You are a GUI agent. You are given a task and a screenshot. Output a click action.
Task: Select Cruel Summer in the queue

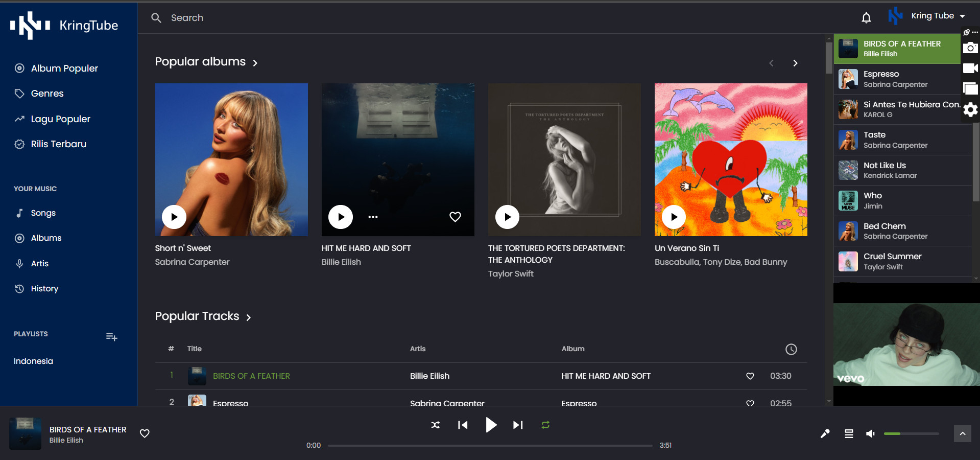(903, 262)
